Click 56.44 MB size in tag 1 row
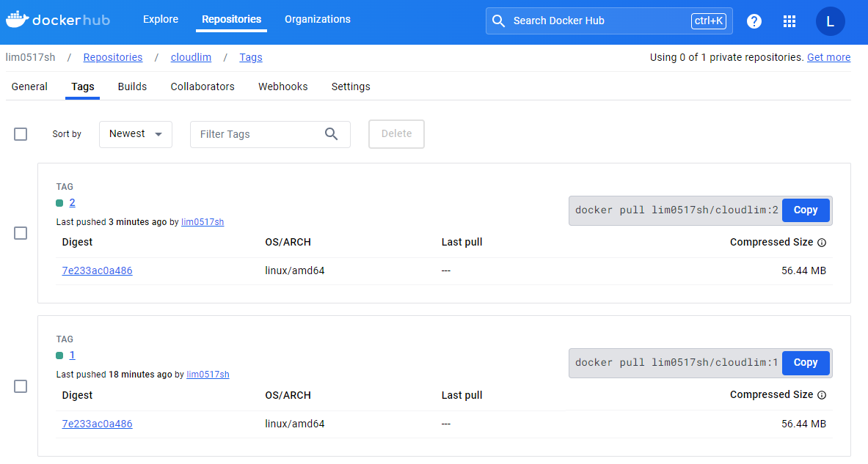Viewport: 868px width, 464px height. coord(803,424)
